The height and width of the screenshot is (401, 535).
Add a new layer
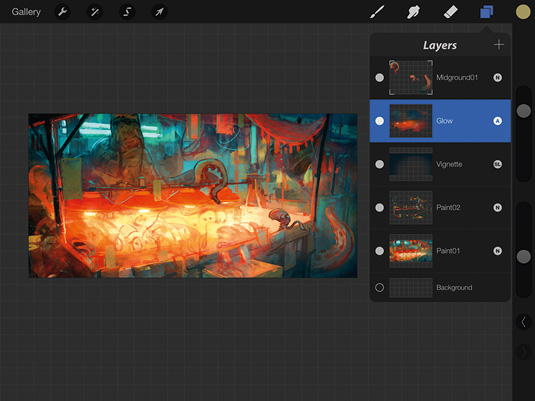click(x=498, y=45)
